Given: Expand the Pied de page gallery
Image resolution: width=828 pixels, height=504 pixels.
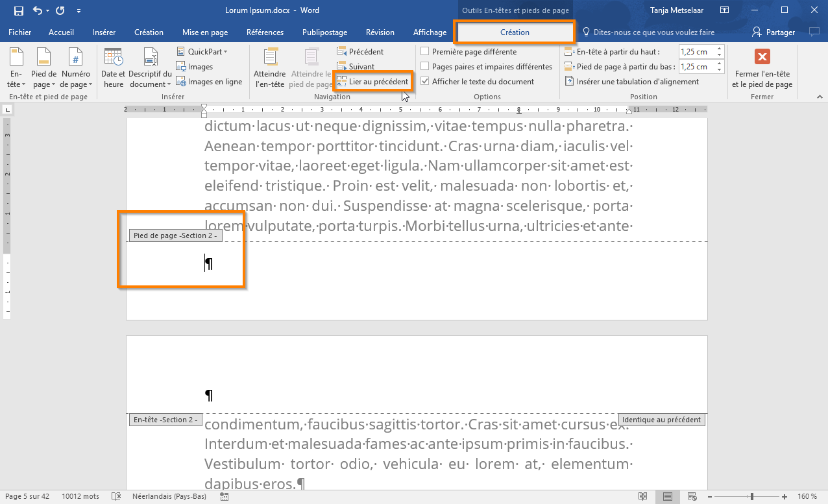Looking at the screenshot, I should [x=44, y=69].
